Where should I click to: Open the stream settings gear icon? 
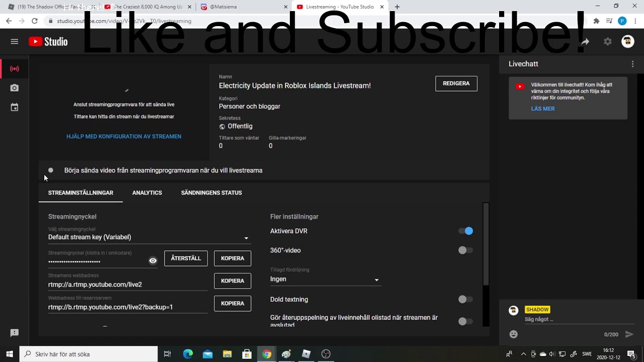click(608, 42)
